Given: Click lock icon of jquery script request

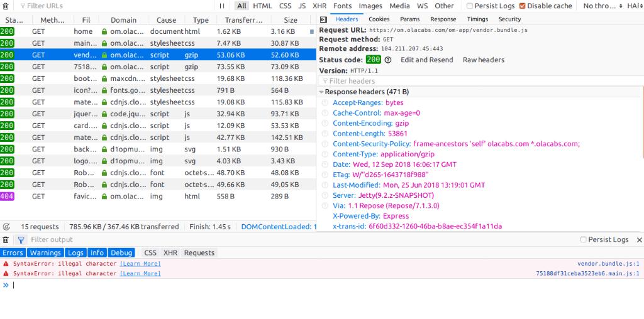Looking at the screenshot, I should [104, 114].
